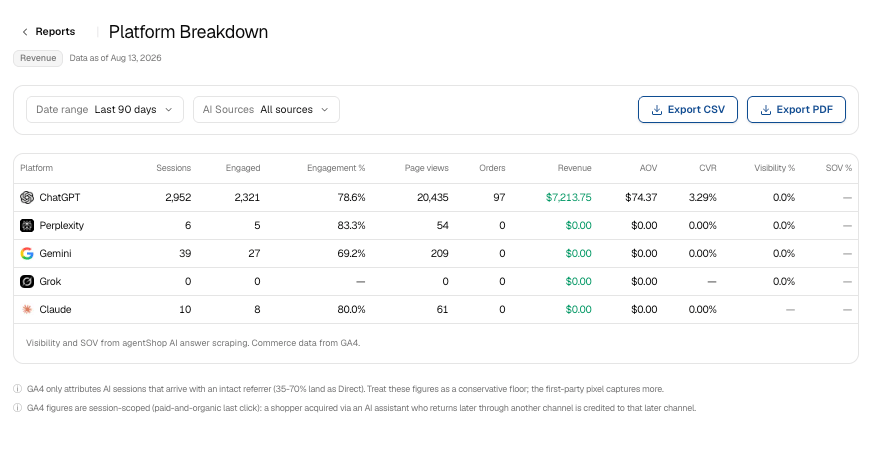Screen dimensions: 873x456
Task: Click Perplexity page views 54
Action: click(443, 225)
